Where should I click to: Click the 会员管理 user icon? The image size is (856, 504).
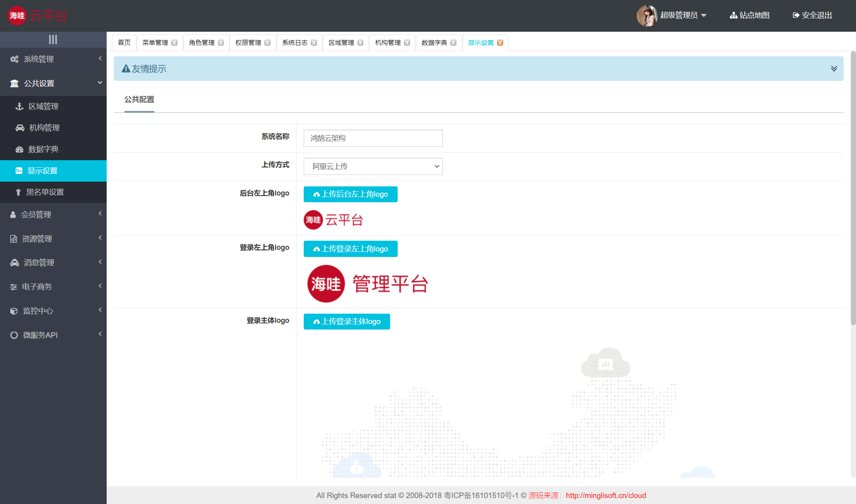point(13,214)
